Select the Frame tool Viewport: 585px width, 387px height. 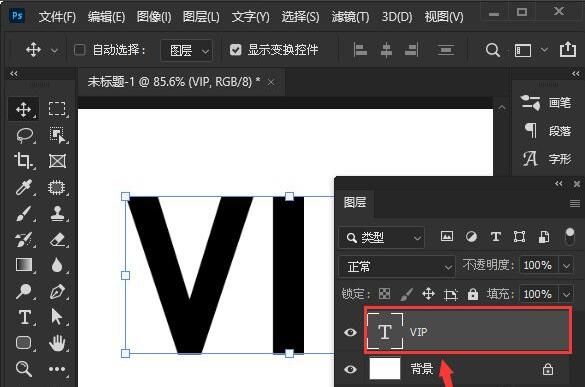pyautogui.click(x=57, y=161)
